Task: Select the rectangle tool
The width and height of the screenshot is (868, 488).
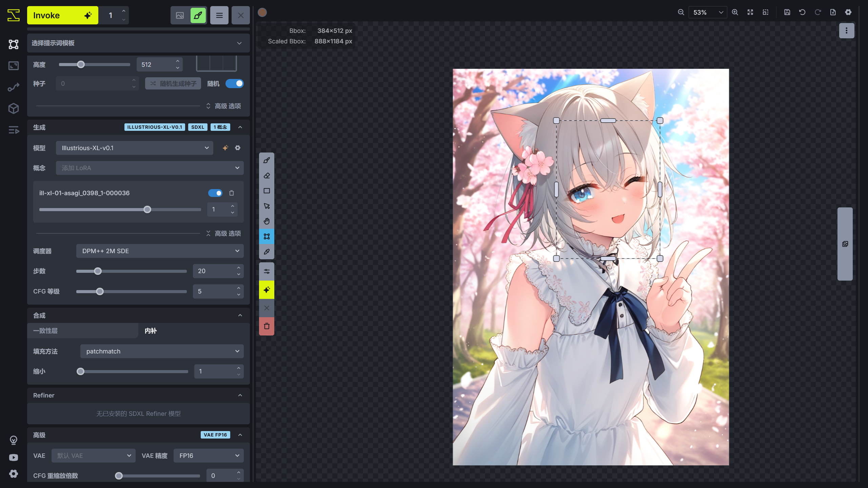Action: [267, 191]
